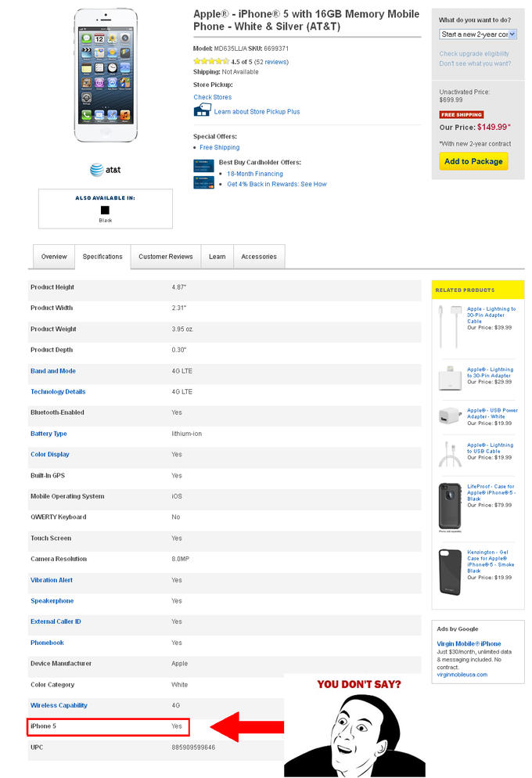Open 18-Month Financing link
532x778 pixels.
[x=255, y=174]
